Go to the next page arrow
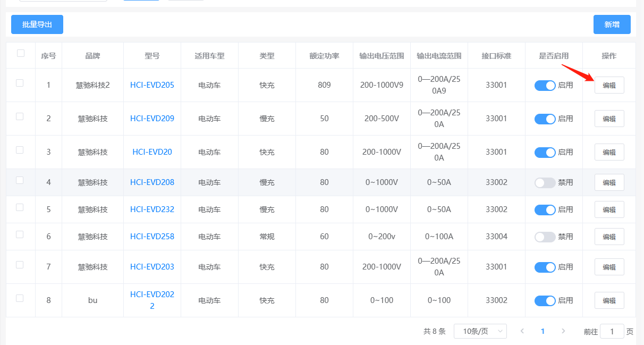Screen dimensions: 644x345 pos(563,331)
